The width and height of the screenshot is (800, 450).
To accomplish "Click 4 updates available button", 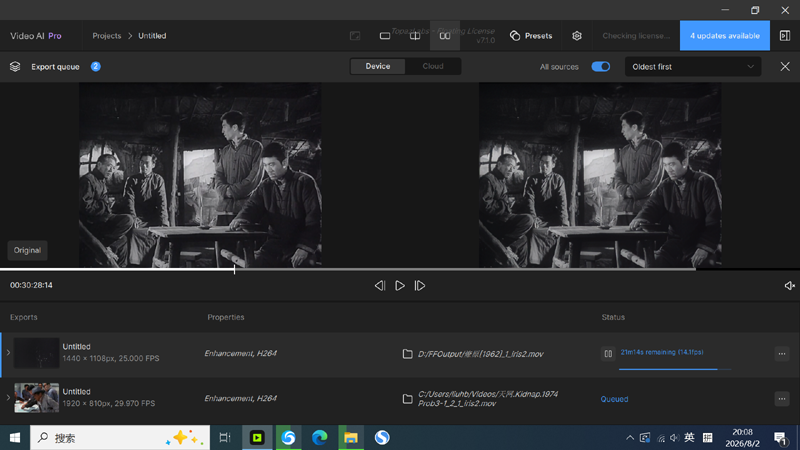I will [x=724, y=36].
